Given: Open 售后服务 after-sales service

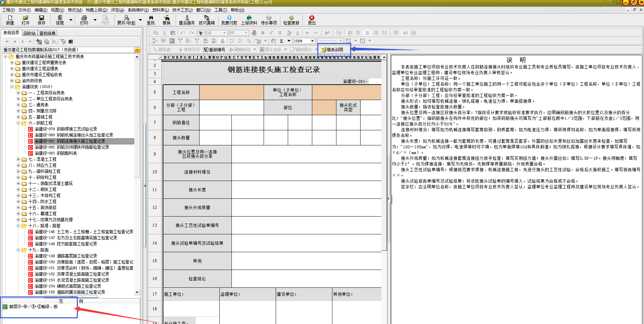Looking at the screenshot, I should 187,20.
